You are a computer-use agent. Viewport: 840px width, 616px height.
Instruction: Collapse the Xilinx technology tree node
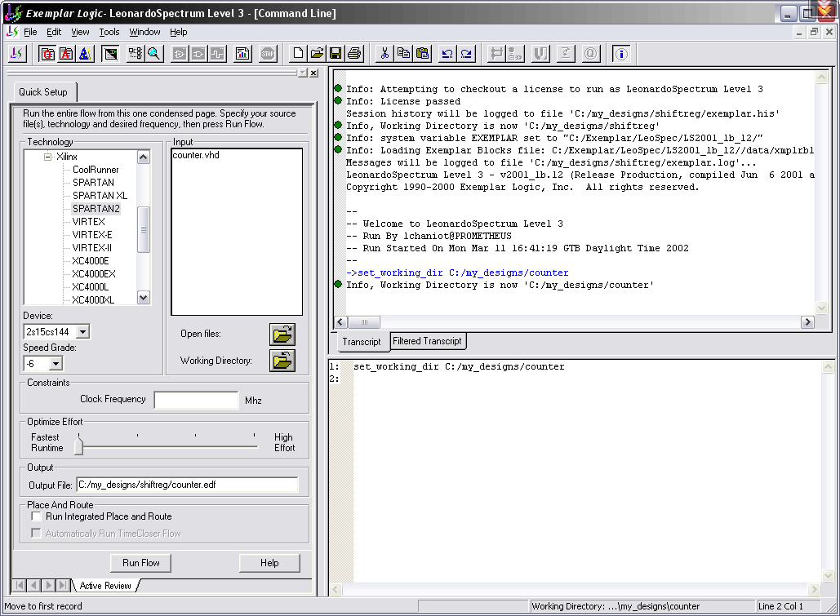(47, 157)
